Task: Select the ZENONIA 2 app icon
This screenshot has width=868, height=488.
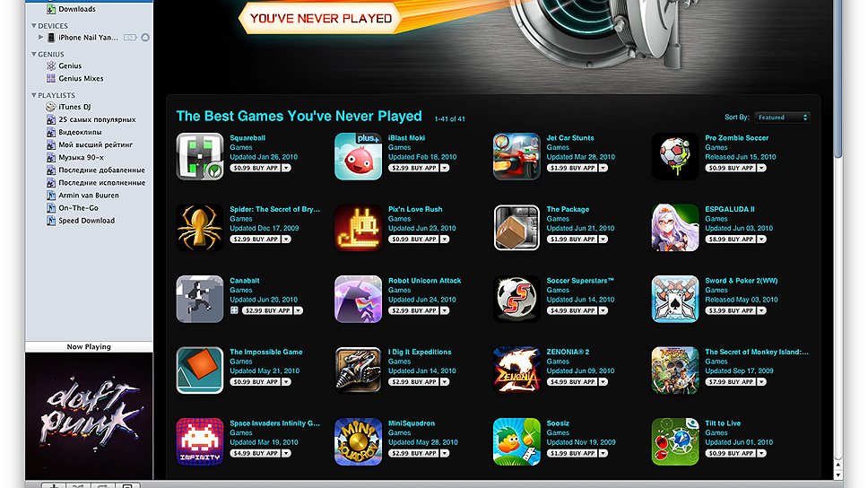Action: (x=516, y=370)
